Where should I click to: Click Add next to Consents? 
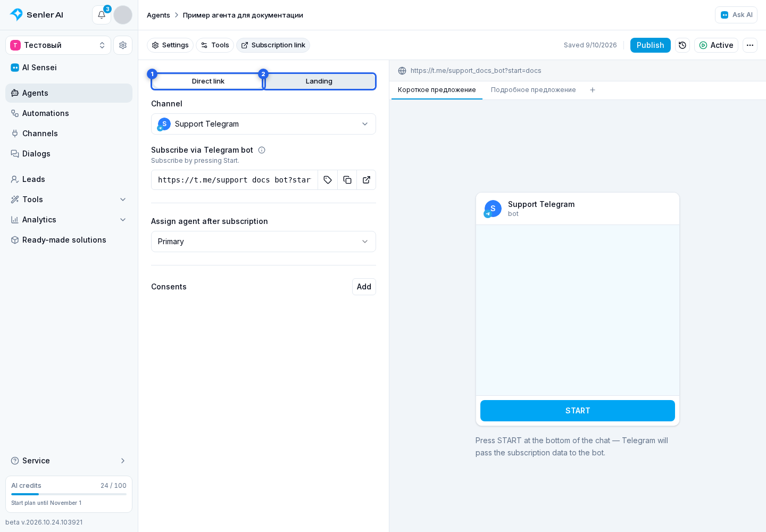[364, 287]
